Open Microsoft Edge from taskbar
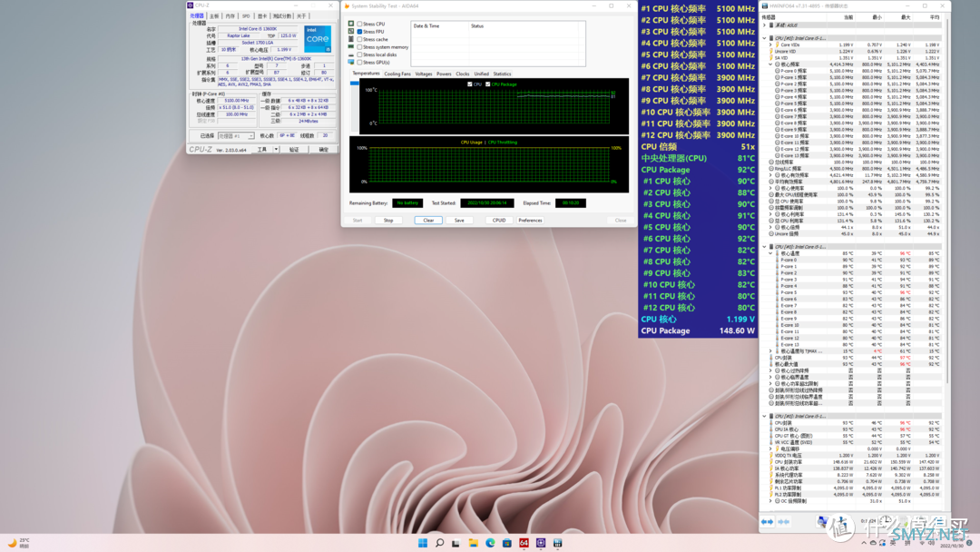Viewport: 980px width, 552px height. pos(490,543)
